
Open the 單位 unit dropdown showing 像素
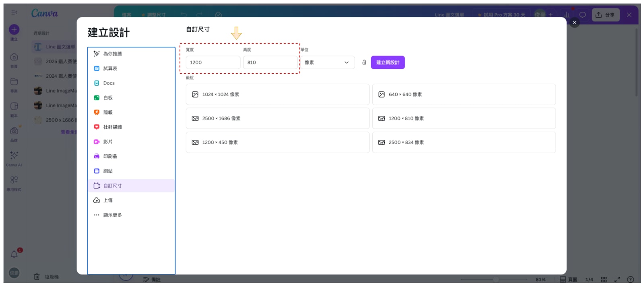point(328,62)
